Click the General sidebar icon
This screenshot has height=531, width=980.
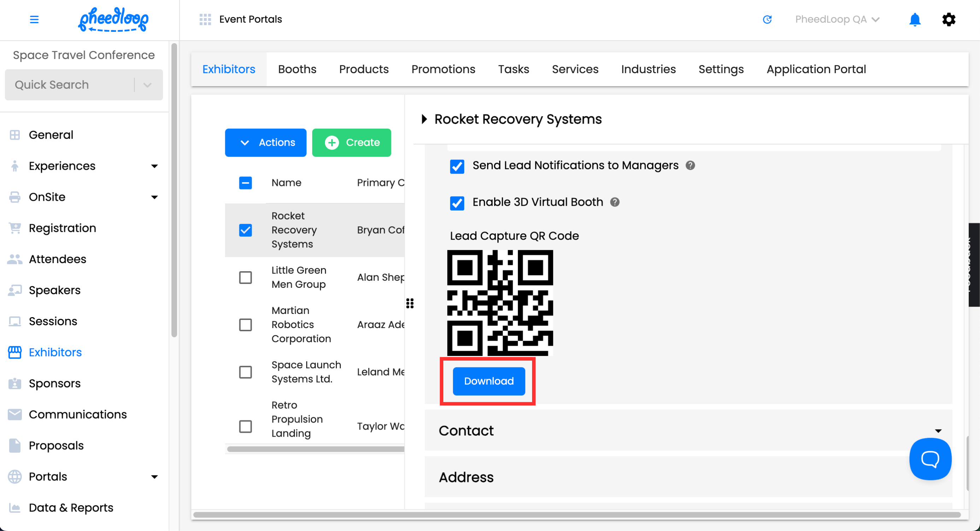tap(15, 135)
